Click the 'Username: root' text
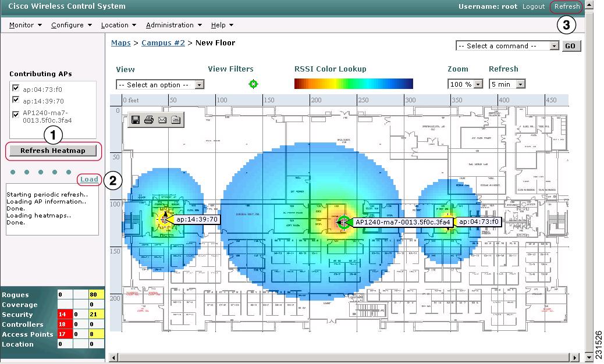Screen dimensions: 604x364 click(x=488, y=6)
